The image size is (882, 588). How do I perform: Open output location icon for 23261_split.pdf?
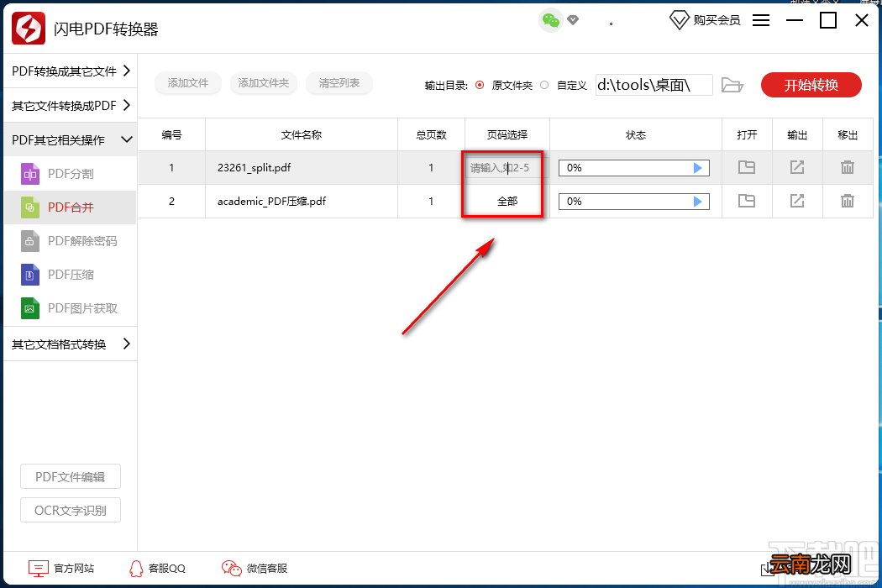click(x=797, y=167)
